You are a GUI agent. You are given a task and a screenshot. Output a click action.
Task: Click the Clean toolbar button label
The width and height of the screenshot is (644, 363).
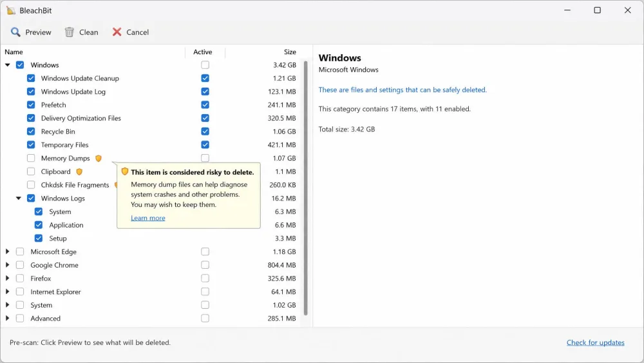89,32
